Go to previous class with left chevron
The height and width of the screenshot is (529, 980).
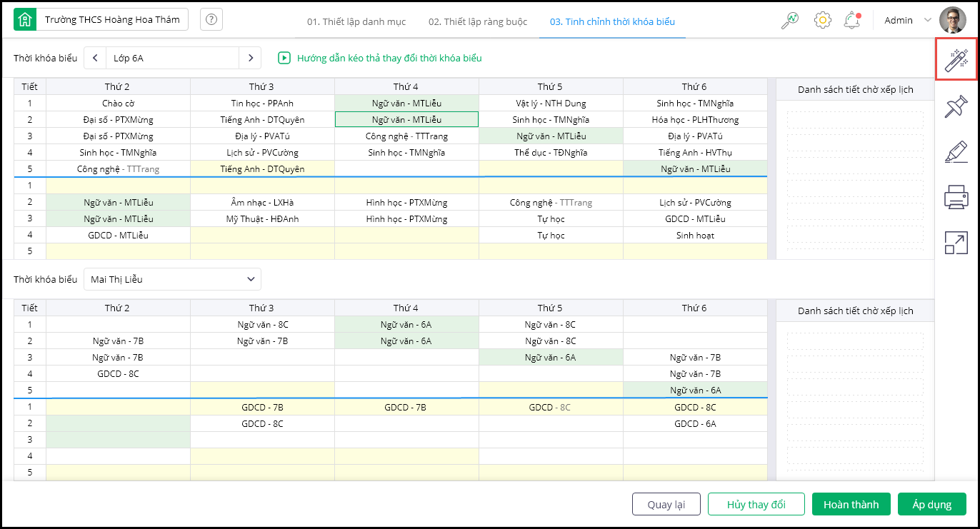tap(95, 58)
